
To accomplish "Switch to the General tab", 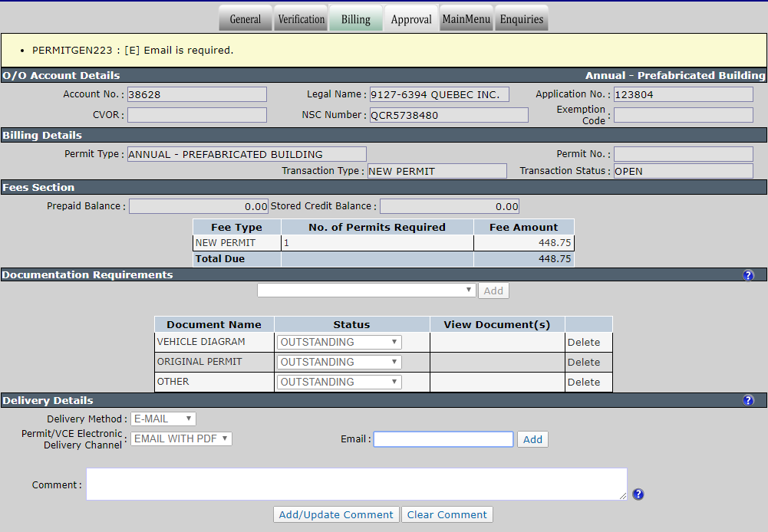I will click(246, 19).
